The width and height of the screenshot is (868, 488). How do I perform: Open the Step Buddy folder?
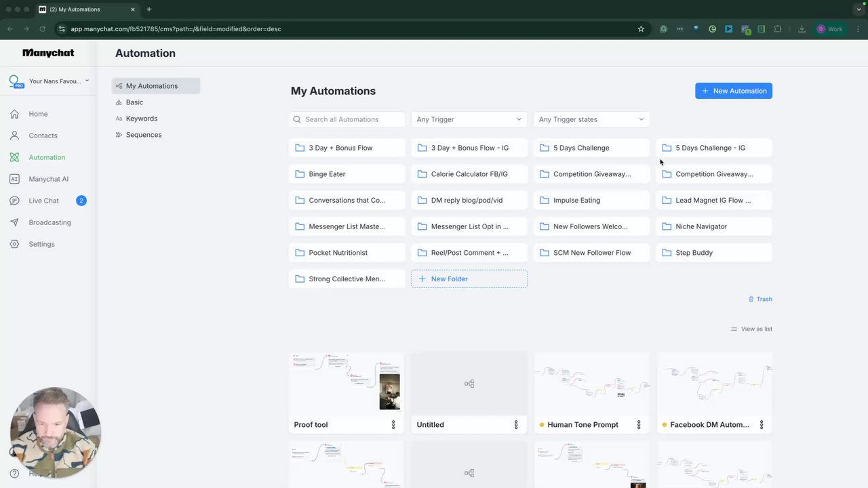[x=714, y=253]
